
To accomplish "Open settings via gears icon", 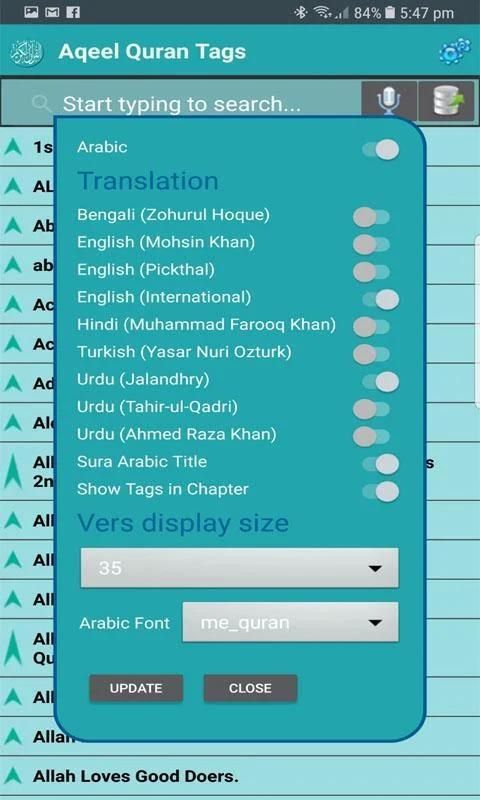I will point(454,51).
